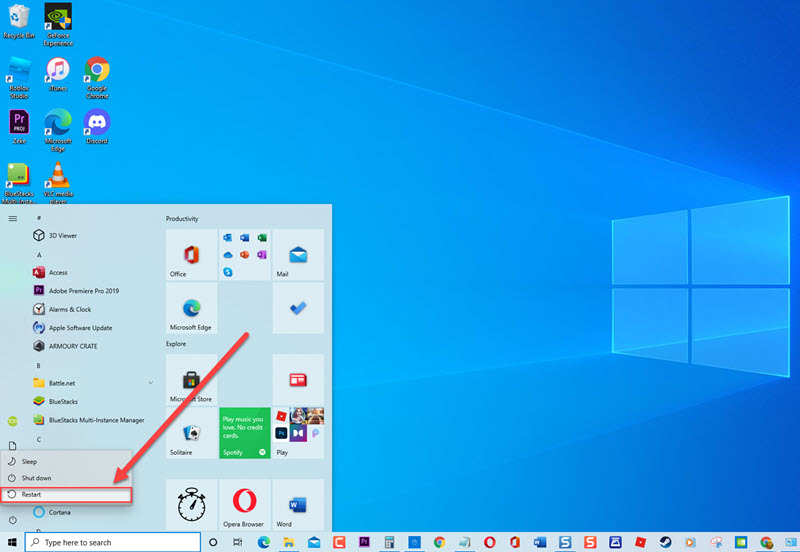Open Cortana circle on taskbar
The height and width of the screenshot is (552, 800).
pyautogui.click(x=213, y=542)
